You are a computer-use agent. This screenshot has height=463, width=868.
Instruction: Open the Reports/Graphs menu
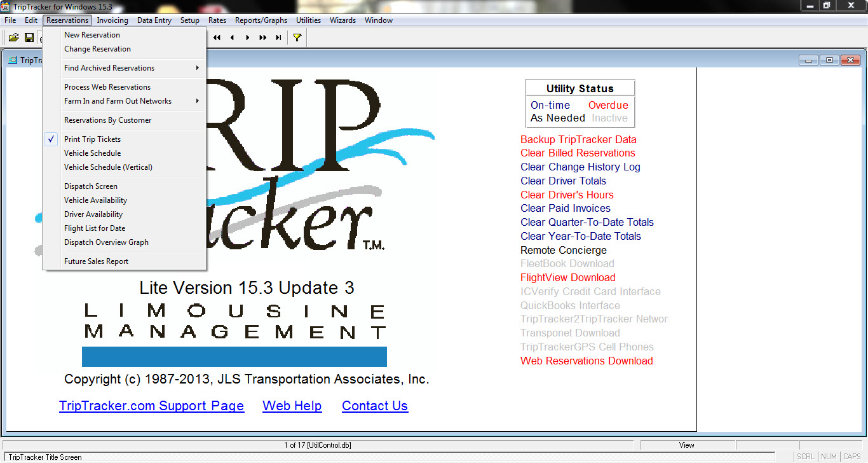tap(261, 20)
